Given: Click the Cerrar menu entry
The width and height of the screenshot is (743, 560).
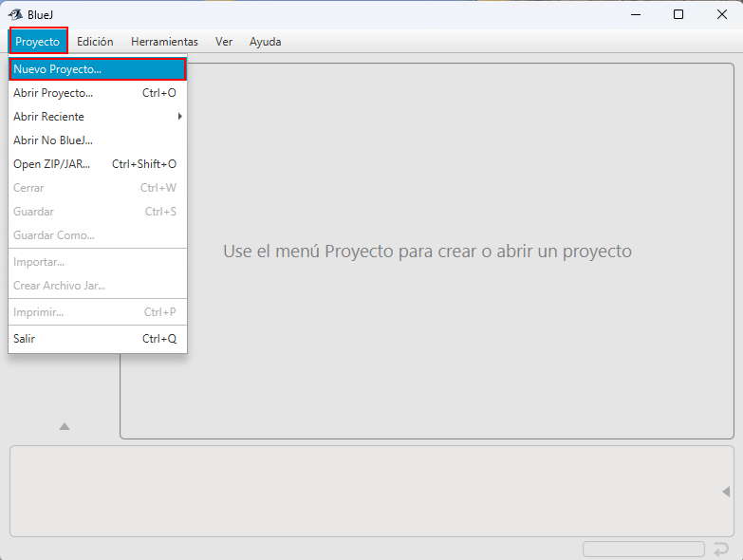Looking at the screenshot, I should point(98,188).
